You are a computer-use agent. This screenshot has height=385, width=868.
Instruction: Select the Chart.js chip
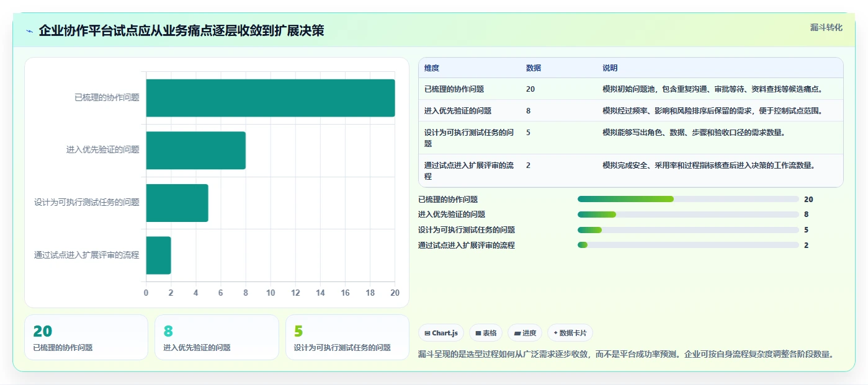441,333
